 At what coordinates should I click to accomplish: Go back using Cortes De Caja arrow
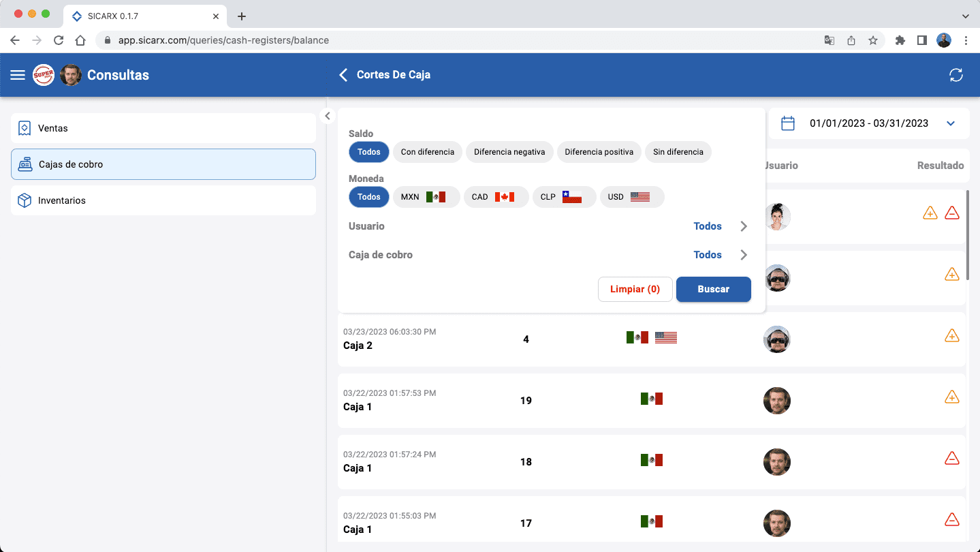[343, 75]
